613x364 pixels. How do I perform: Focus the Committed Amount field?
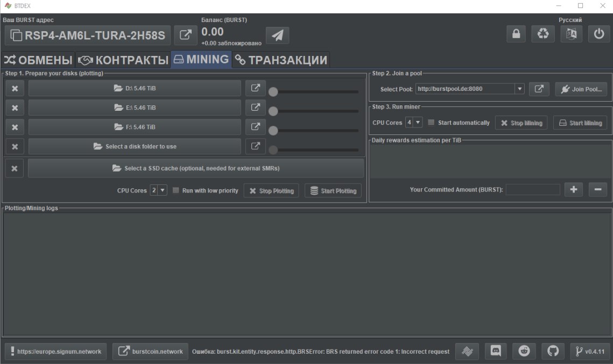pyautogui.click(x=533, y=189)
